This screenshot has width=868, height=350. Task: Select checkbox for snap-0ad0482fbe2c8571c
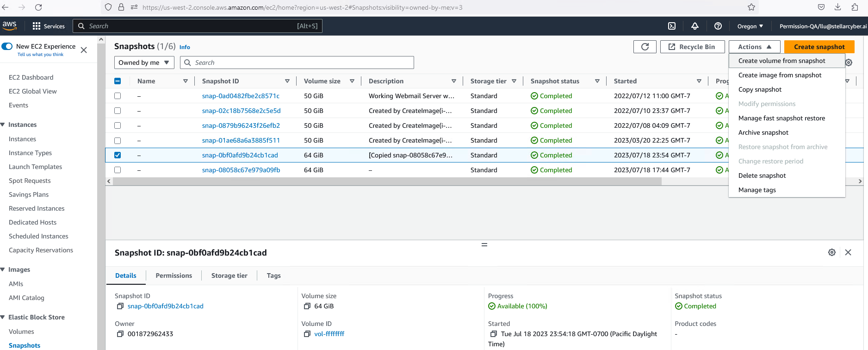pos(118,96)
